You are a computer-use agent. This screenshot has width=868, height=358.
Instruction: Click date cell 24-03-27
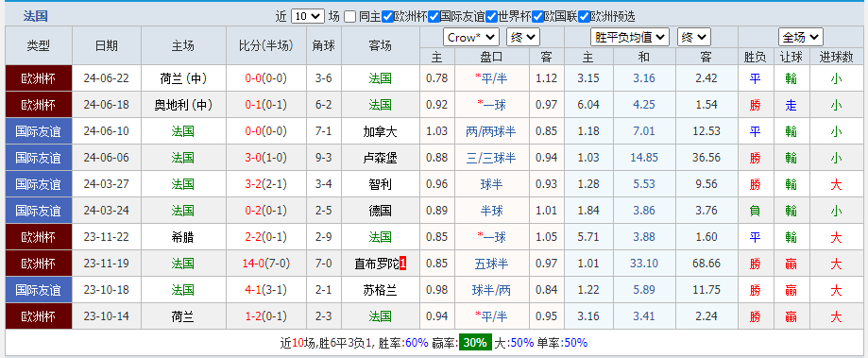107,184
